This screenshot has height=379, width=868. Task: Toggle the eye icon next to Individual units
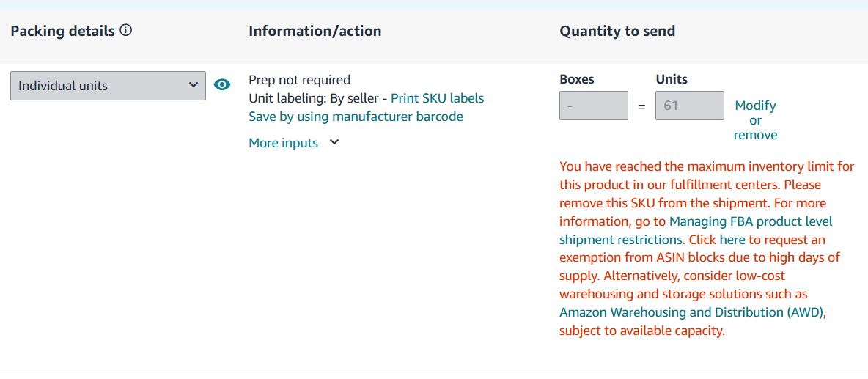tap(221, 85)
